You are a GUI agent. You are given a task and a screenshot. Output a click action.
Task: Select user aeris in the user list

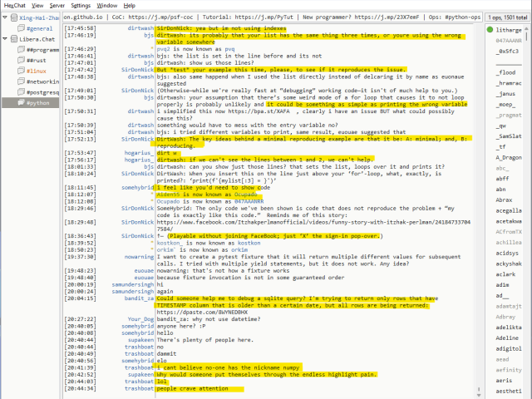(504, 381)
